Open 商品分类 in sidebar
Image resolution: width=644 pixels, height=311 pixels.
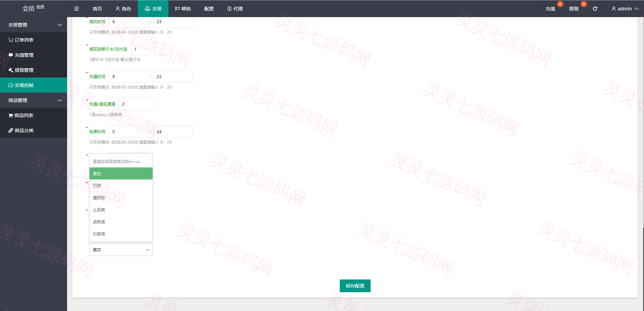[34, 131]
